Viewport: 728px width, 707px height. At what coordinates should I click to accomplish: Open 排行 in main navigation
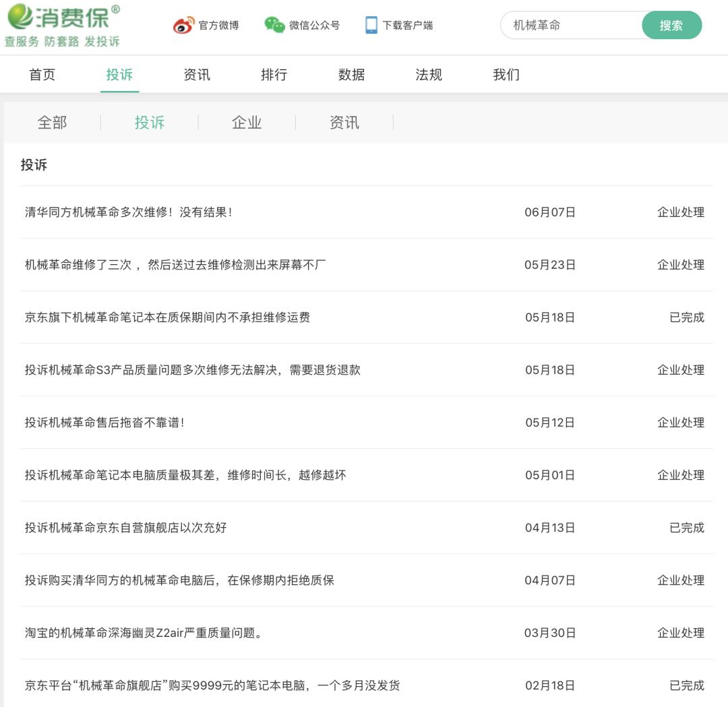coord(274,74)
